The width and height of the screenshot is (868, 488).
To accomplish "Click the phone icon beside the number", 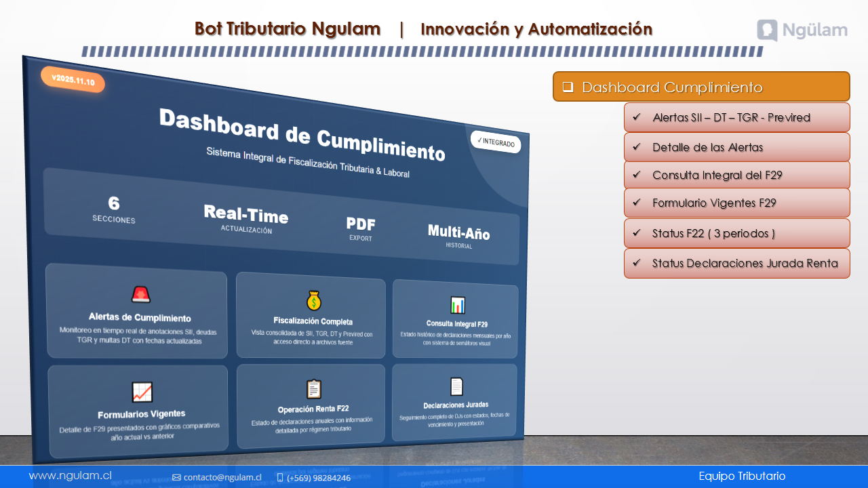I will pyautogui.click(x=280, y=477).
